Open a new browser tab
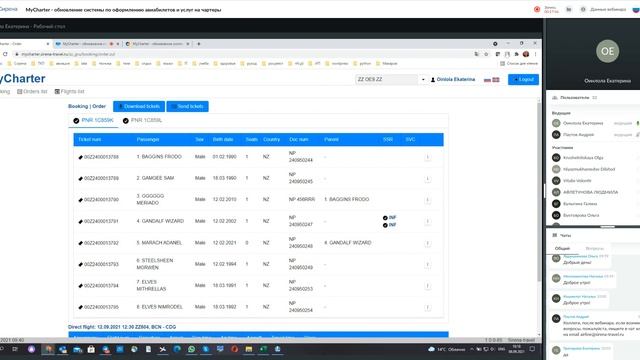Image resolution: width=640 pixels, height=360 pixels. 199,44
